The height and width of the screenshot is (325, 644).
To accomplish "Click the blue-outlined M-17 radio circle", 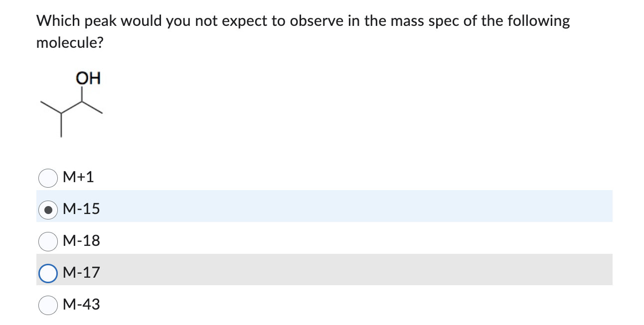I will coord(48,272).
